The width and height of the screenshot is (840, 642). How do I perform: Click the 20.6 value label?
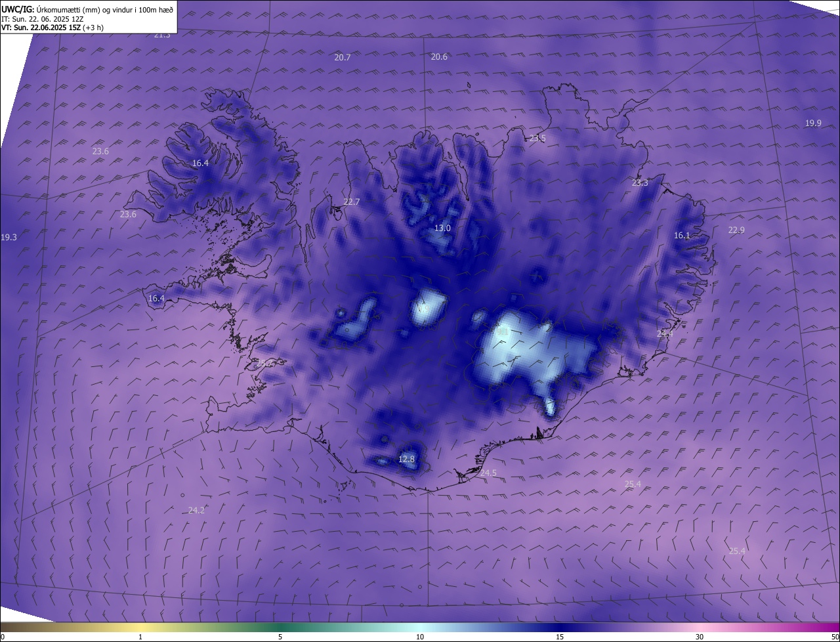point(439,57)
